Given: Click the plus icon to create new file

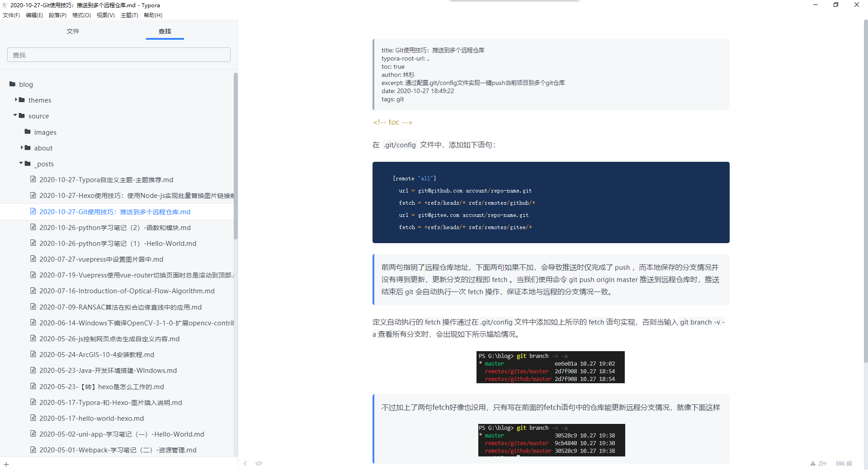Looking at the screenshot, I should pyautogui.click(x=6, y=464).
